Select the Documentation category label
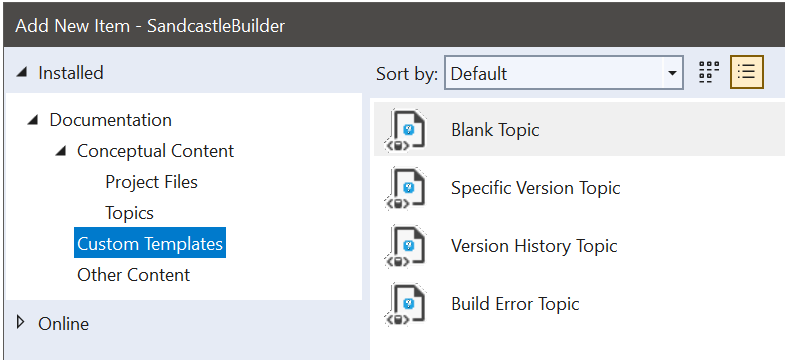Screen dimensions: 785x360 (x=111, y=120)
